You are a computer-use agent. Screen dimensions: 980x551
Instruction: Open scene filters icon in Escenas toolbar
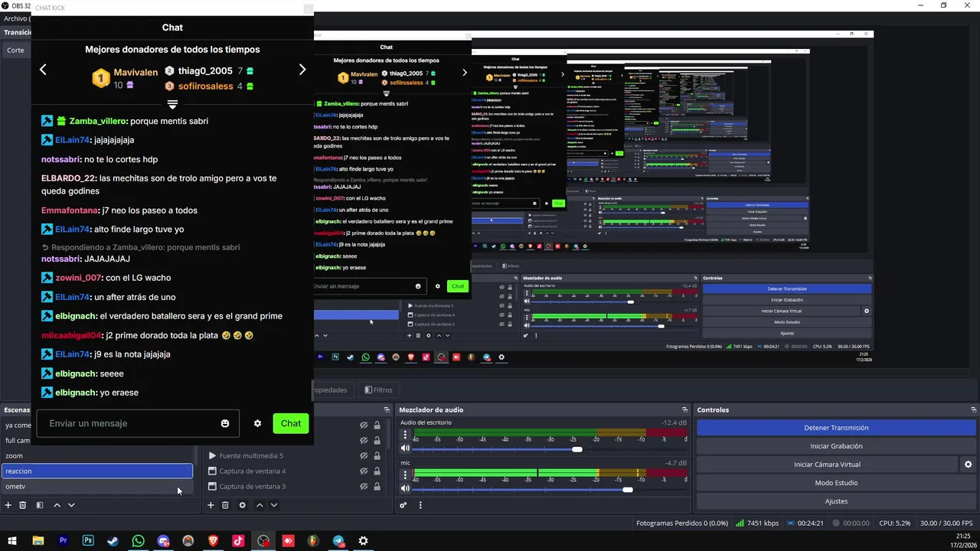pyautogui.click(x=40, y=505)
